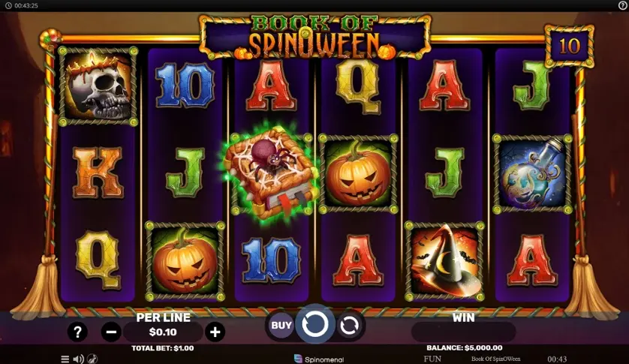The height and width of the screenshot is (364, 629).
Task: Open the question mark paytable button
Action: (x=77, y=332)
